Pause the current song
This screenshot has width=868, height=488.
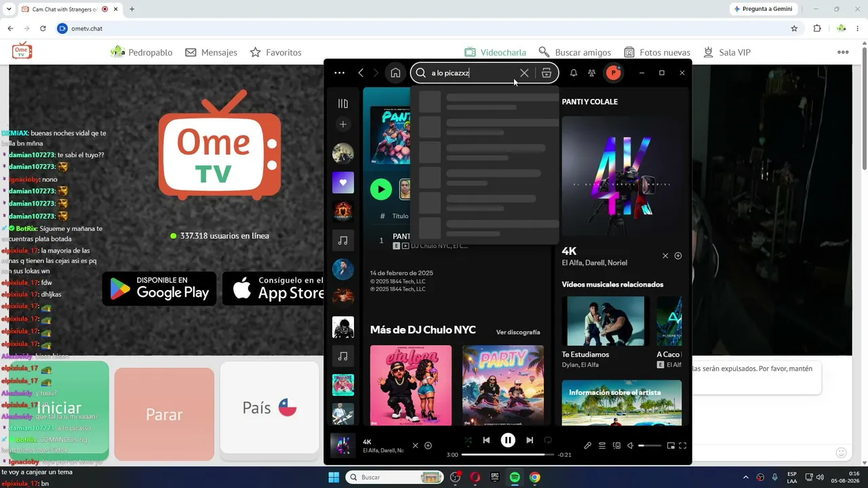508,441
